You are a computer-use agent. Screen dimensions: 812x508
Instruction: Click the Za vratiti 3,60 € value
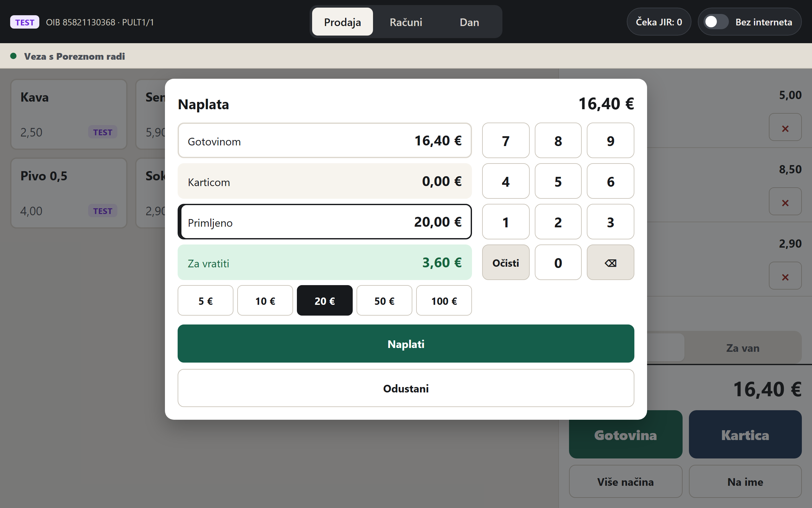[x=442, y=262]
